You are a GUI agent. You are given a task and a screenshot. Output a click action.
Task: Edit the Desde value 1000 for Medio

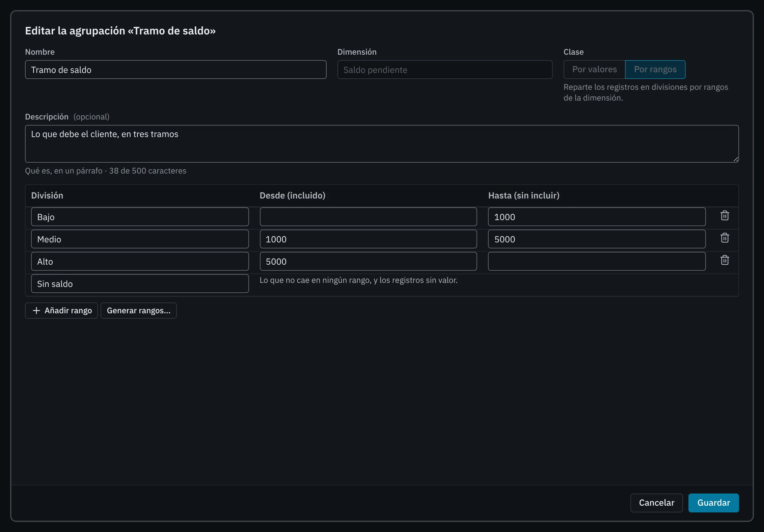click(x=368, y=239)
